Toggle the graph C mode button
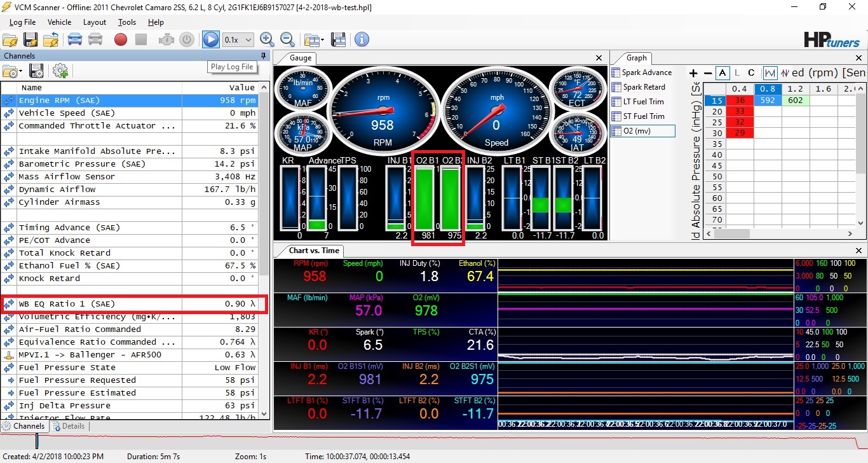Image resolution: width=868 pixels, height=463 pixels. (x=752, y=73)
